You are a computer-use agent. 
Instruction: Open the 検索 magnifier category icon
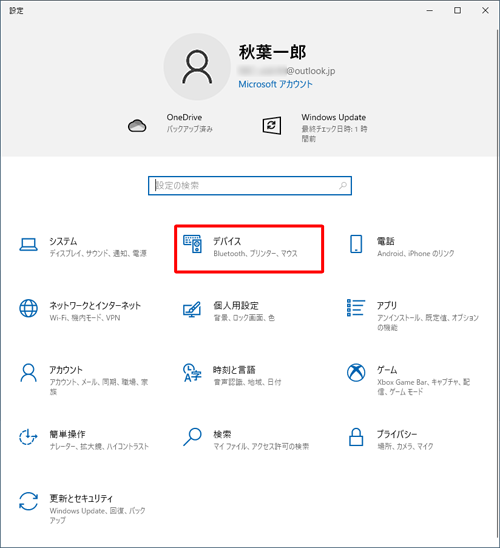[192, 437]
